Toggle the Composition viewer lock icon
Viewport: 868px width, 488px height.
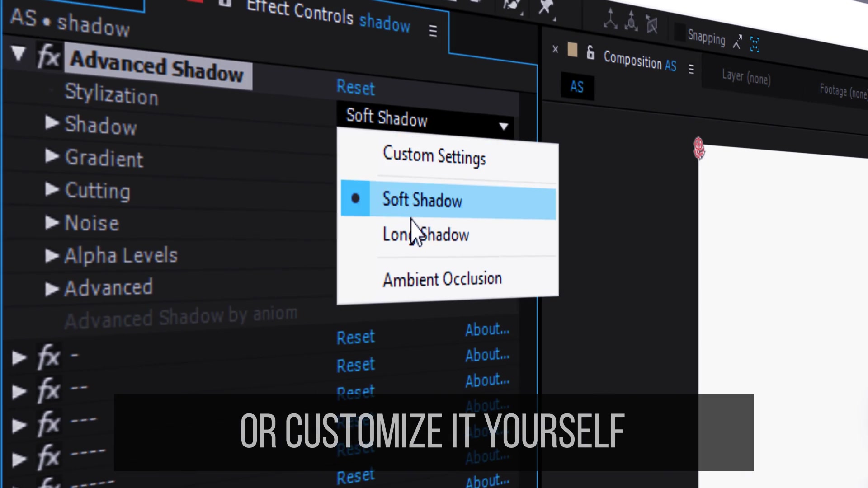(x=590, y=52)
